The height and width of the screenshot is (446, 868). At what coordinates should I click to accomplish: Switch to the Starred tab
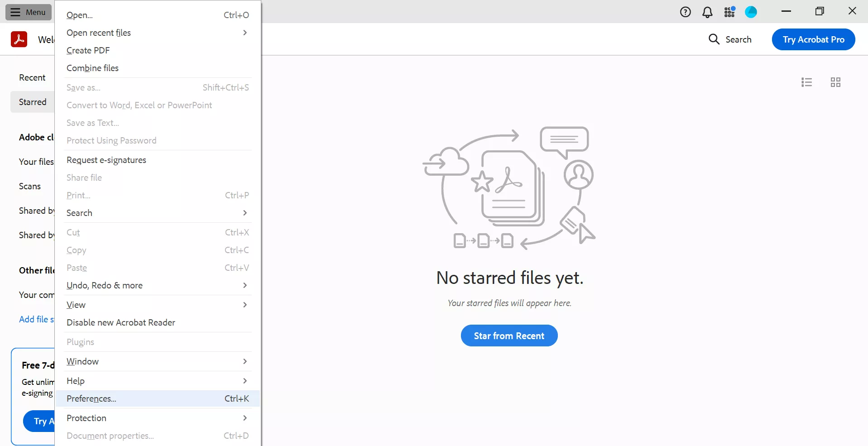32,102
